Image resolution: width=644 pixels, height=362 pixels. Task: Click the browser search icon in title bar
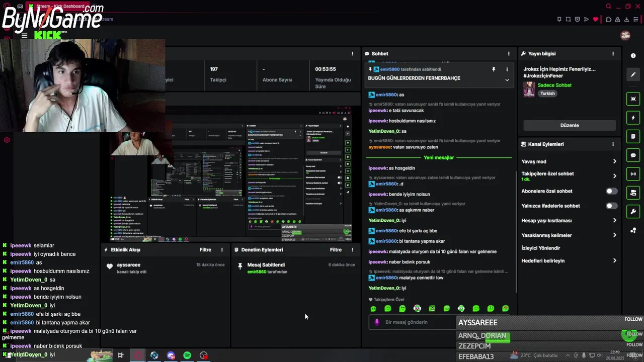tap(608, 7)
